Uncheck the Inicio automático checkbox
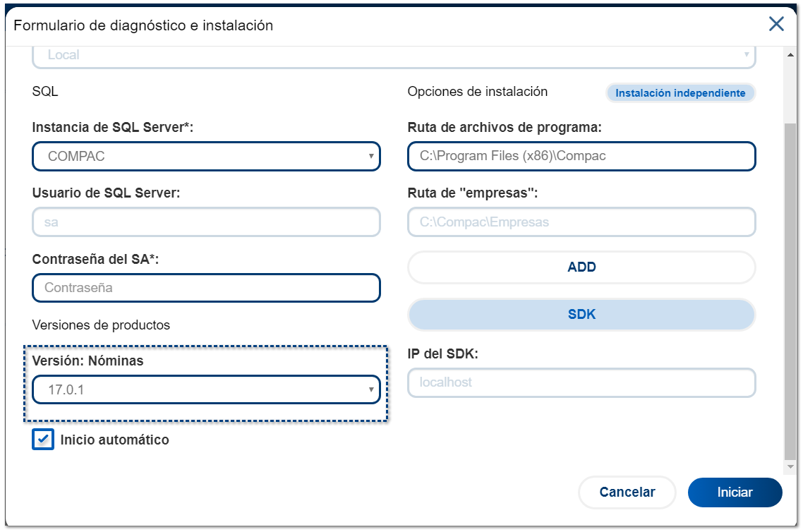The height and width of the screenshot is (532, 803). [x=43, y=440]
